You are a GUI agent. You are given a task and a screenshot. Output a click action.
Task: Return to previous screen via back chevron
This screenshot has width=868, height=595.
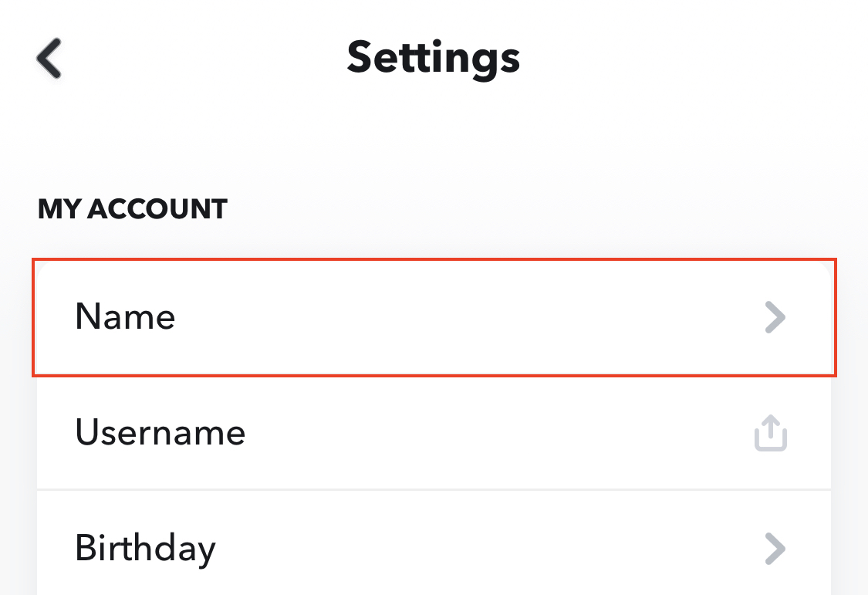49,58
